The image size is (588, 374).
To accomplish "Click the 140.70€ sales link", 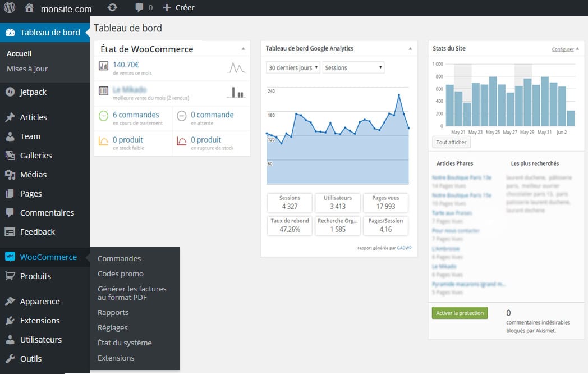I will (x=126, y=65).
